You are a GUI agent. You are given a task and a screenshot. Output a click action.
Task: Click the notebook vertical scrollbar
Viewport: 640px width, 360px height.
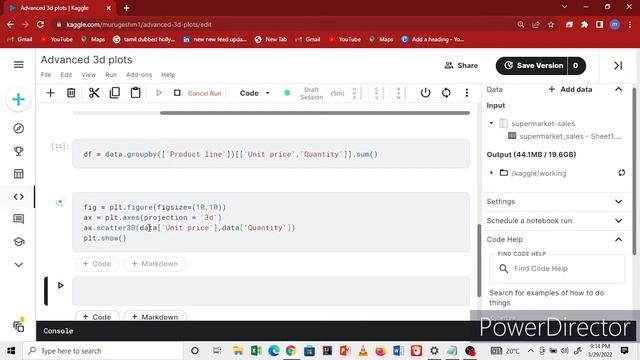(479, 260)
